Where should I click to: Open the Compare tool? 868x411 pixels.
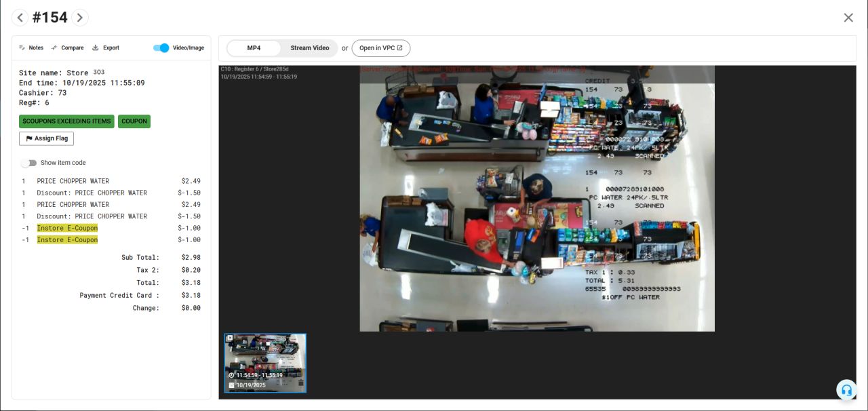point(67,48)
